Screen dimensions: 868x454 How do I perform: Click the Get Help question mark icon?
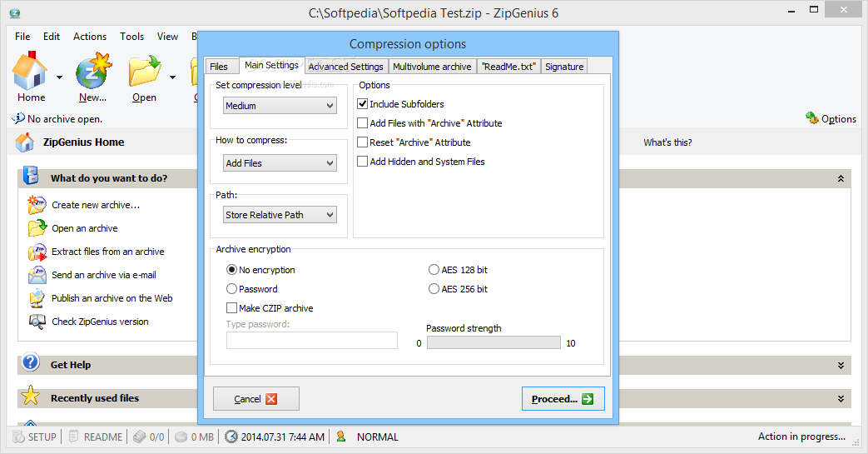click(x=31, y=362)
